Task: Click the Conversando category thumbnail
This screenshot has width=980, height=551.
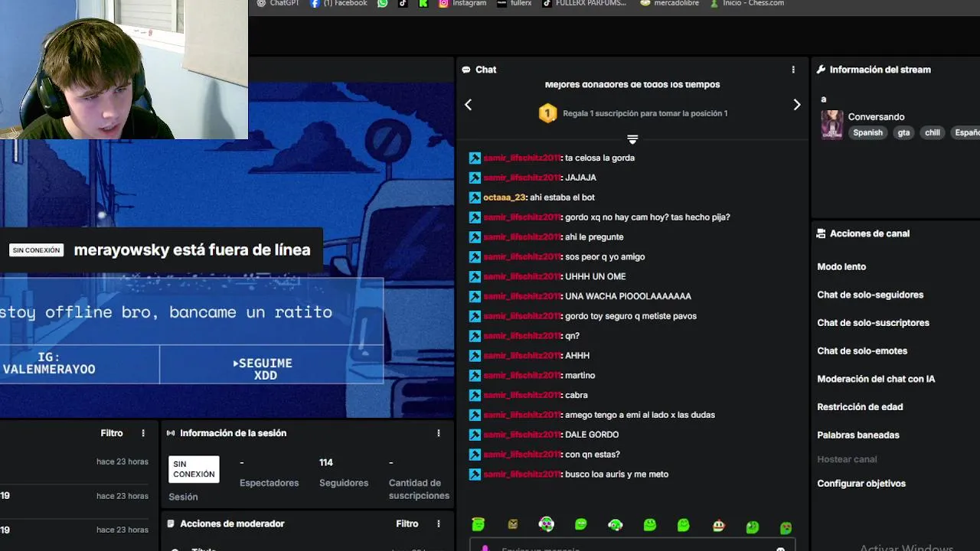Action: tap(831, 125)
